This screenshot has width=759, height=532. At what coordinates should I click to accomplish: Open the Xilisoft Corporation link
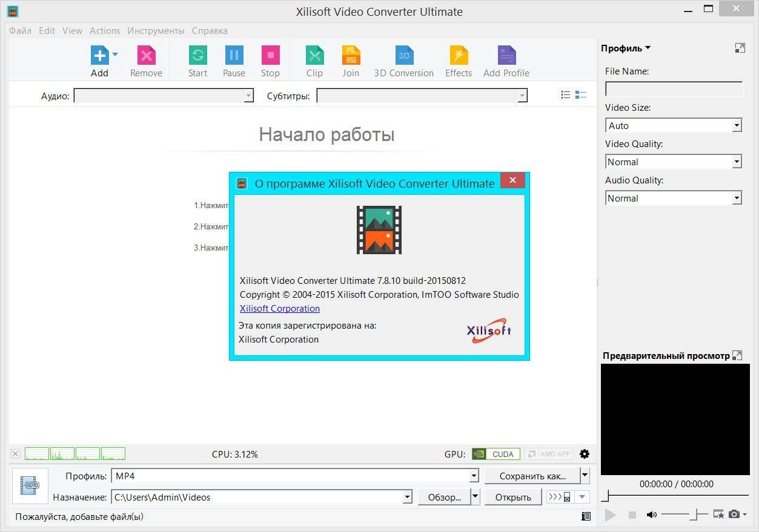click(x=280, y=309)
